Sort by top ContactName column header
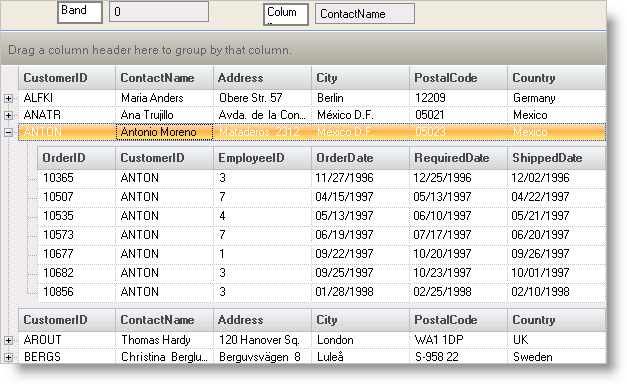Viewport: 627px width, 384px height. click(x=164, y=78)
